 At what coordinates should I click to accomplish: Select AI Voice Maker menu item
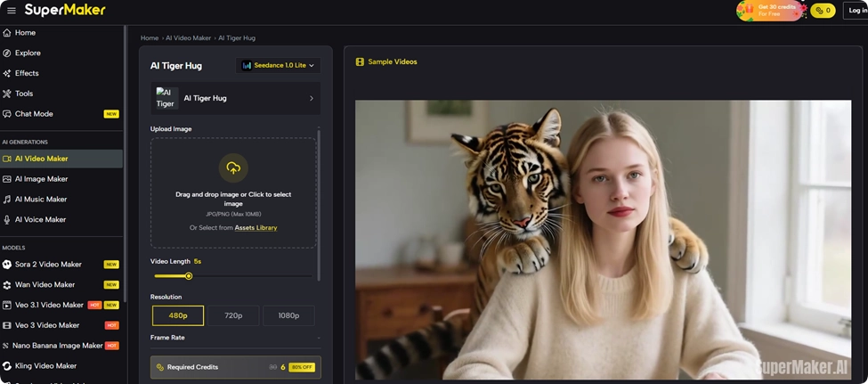coord(61,220)
